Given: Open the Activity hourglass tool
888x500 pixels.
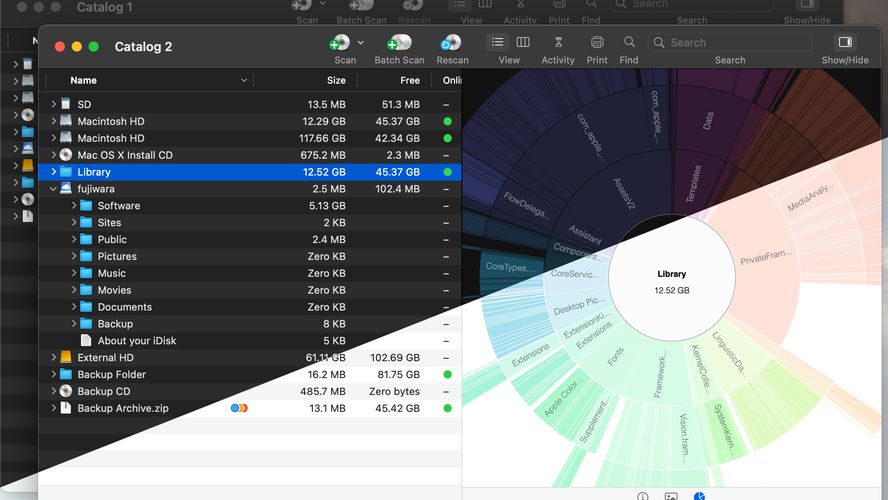Looking at the screenshot, I should tap(558, 42).
